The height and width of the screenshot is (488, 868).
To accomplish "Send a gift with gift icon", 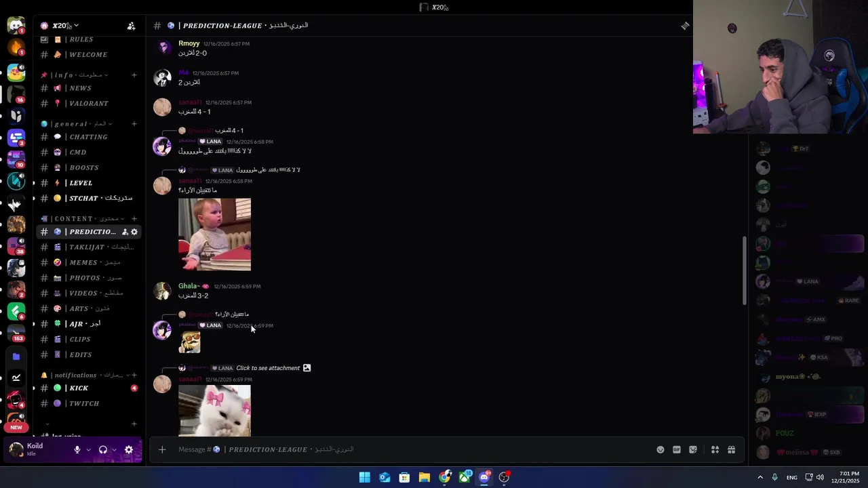I will (x=731, y=449).
